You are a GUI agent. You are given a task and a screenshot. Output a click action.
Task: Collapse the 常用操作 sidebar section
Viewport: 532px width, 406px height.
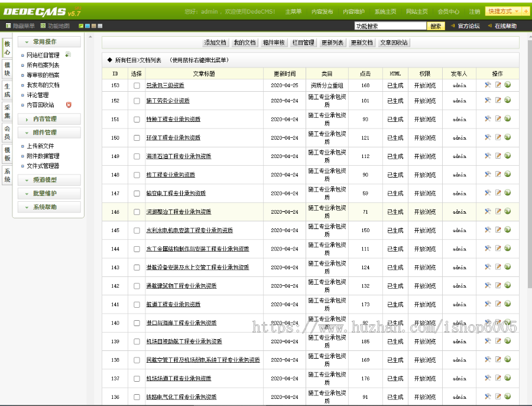click(x=49, y=42)
